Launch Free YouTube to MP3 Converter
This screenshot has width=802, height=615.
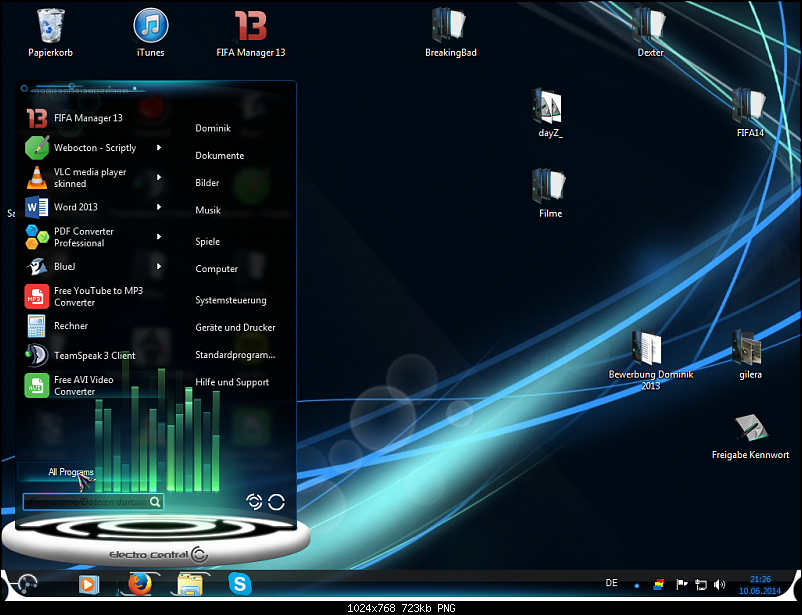93,296
